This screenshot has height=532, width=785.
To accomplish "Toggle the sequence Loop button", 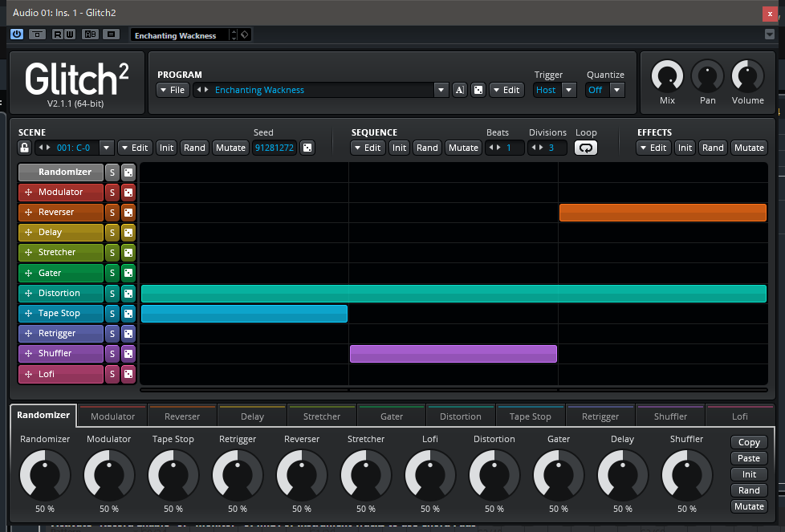I will pos(586,148).
